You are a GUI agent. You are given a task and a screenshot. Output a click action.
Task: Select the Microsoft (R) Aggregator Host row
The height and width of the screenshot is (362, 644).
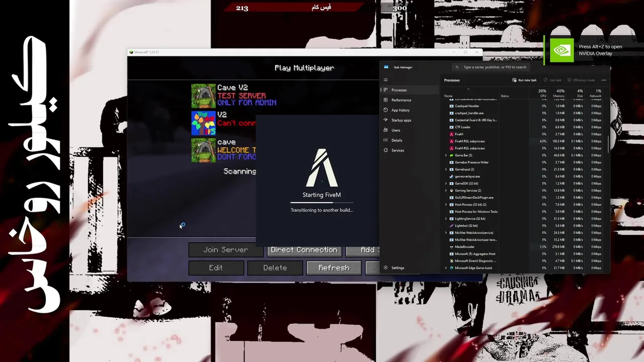pyautogui.click(x=523, y=254)
